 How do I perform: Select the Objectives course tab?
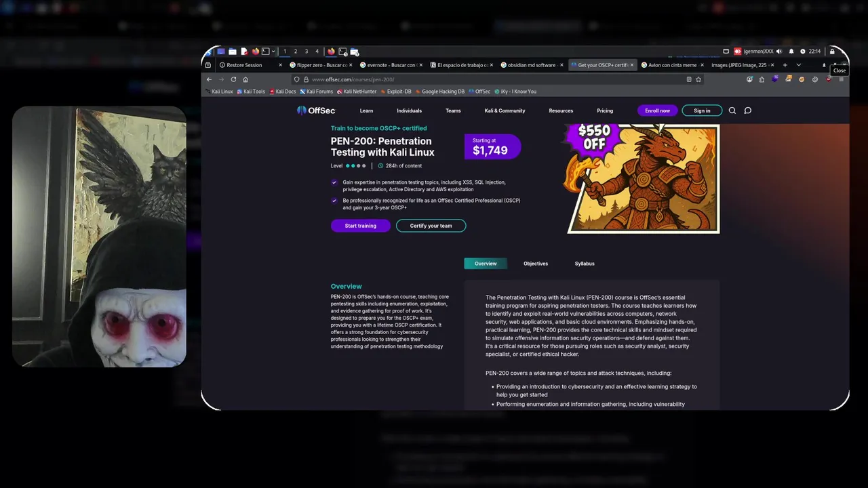pyautogui.click(x=536, y=264)
